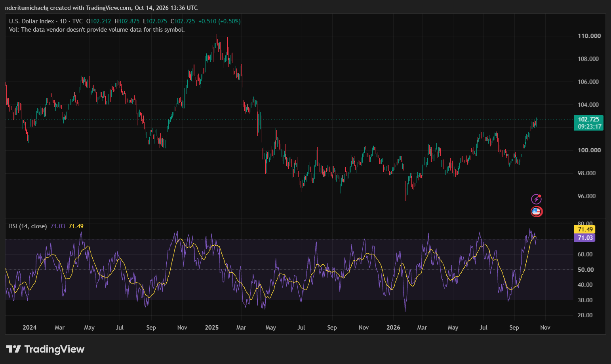Click the RSI 30.00 axis label
This screenshot has height=364, width=611.
pos(585,300)
